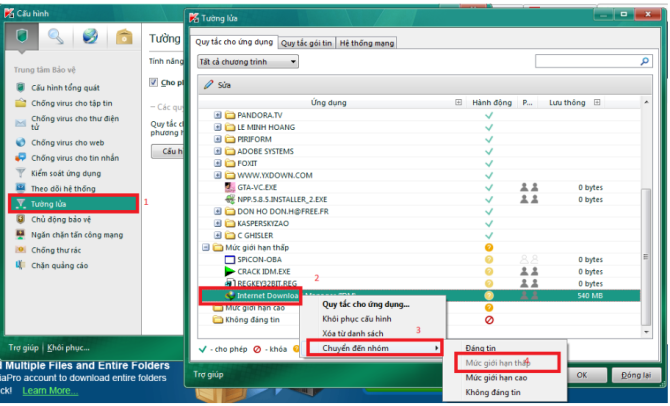
Task: Click the application search input field
Action: click(587, 62)
